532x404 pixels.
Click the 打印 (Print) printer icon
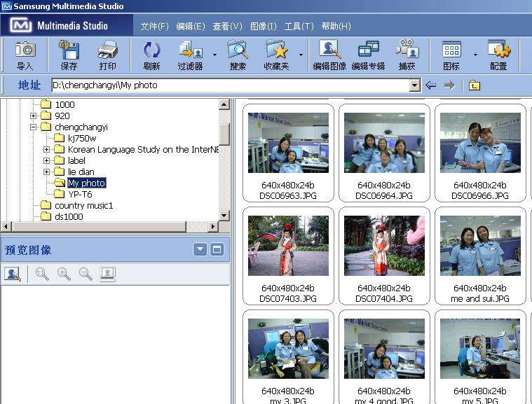pos(107,50)
